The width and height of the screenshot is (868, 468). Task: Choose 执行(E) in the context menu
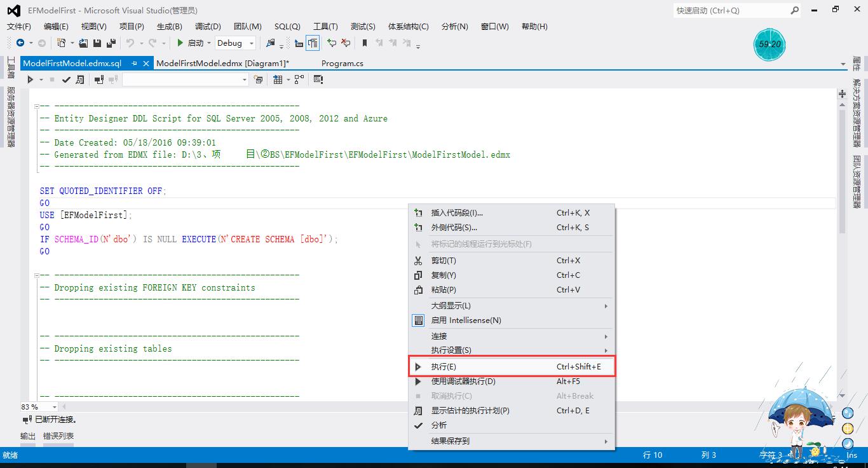(x=512, y=367)
